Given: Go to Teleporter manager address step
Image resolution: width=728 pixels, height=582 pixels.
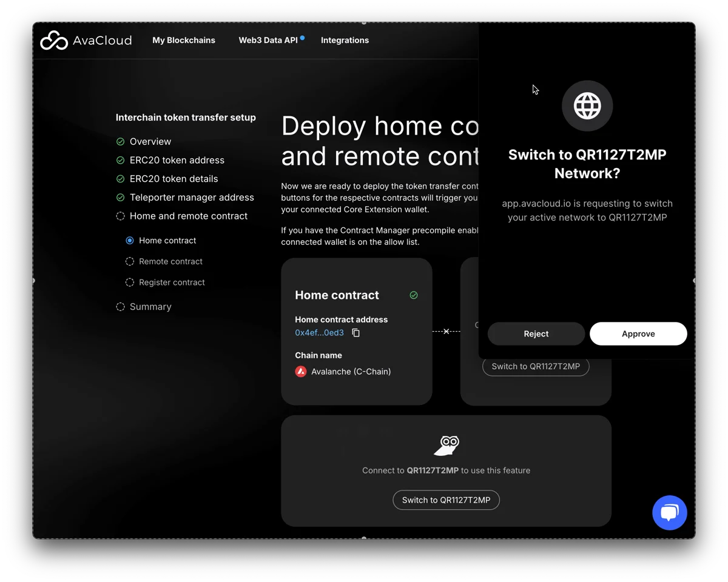Looking at the screenshot, I should coord(192,197).
